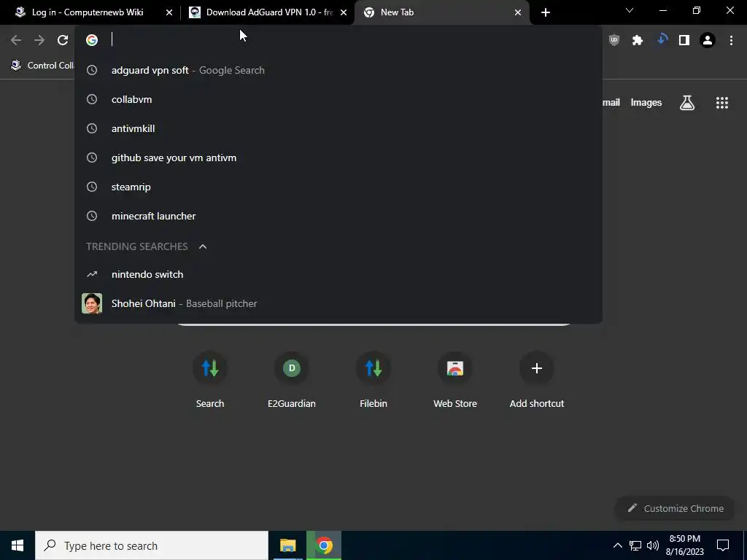
Task: Click the Chrome taskbar icon
Action: click(324, 545)
